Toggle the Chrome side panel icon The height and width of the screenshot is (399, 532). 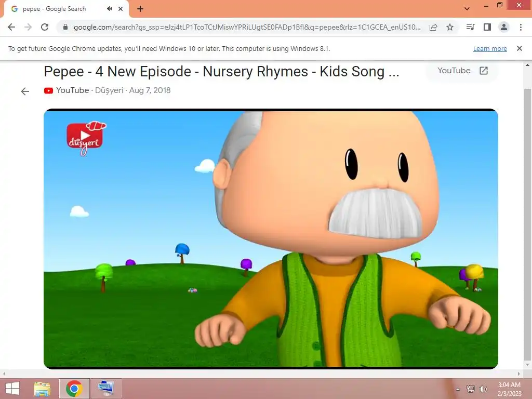point(487,27)
